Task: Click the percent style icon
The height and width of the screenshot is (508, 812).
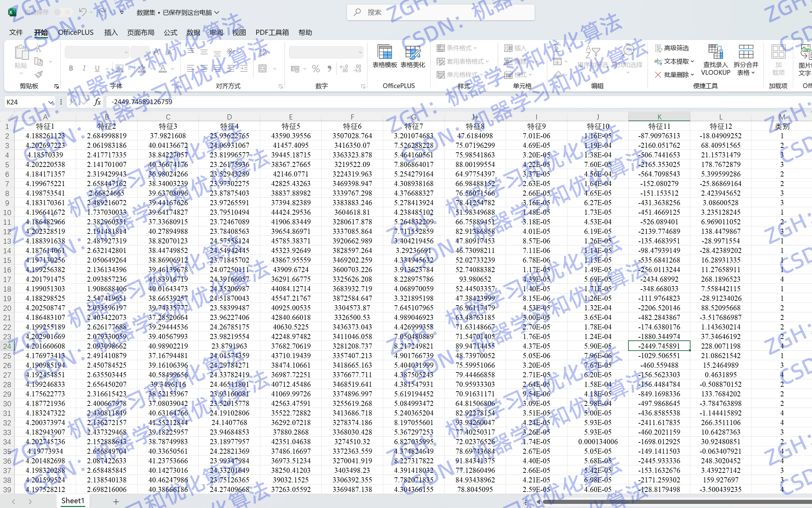Action: point(316,69)
